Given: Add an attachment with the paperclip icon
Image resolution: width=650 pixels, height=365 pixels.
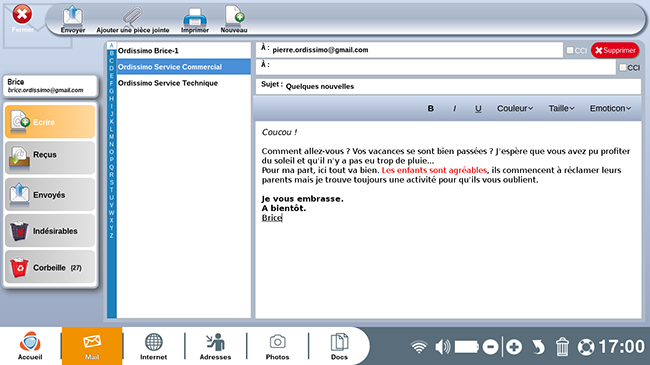Looking at the screenshot, I should (x=133, y=19).
